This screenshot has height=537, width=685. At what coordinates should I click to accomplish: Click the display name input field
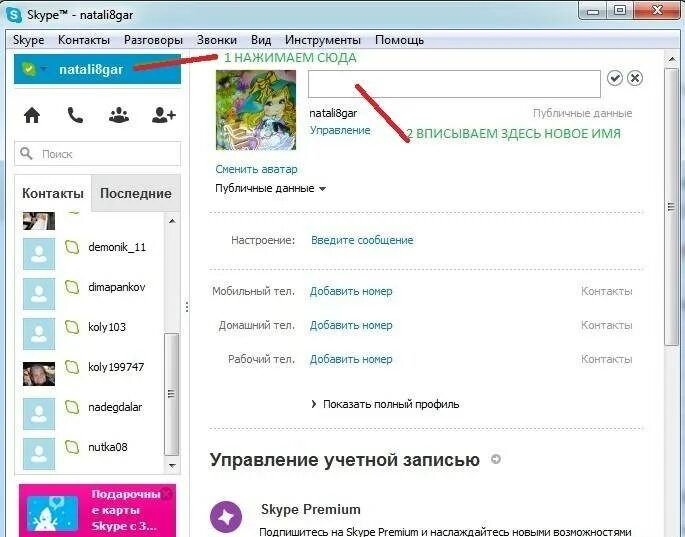tap(454, 84)
